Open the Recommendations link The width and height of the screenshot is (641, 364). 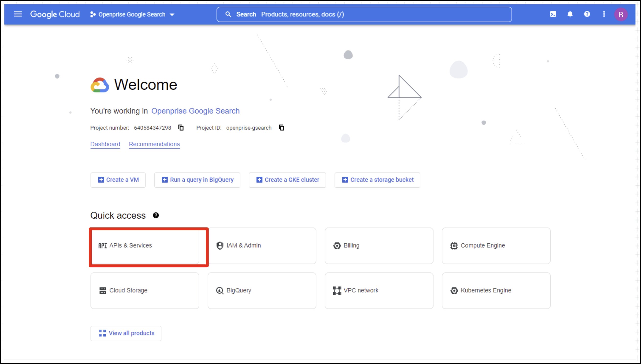coord(154,144)
